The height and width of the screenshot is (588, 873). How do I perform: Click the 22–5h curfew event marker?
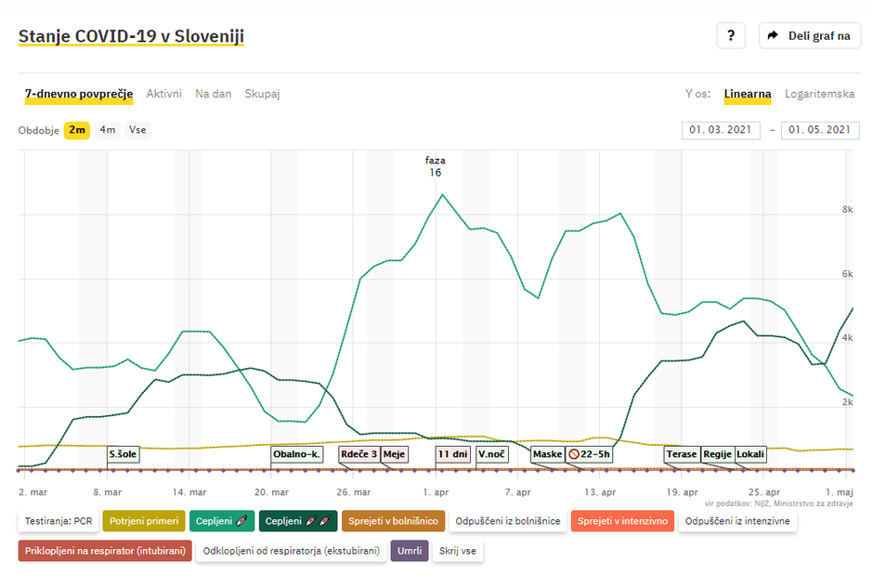[x=589, y=454]
